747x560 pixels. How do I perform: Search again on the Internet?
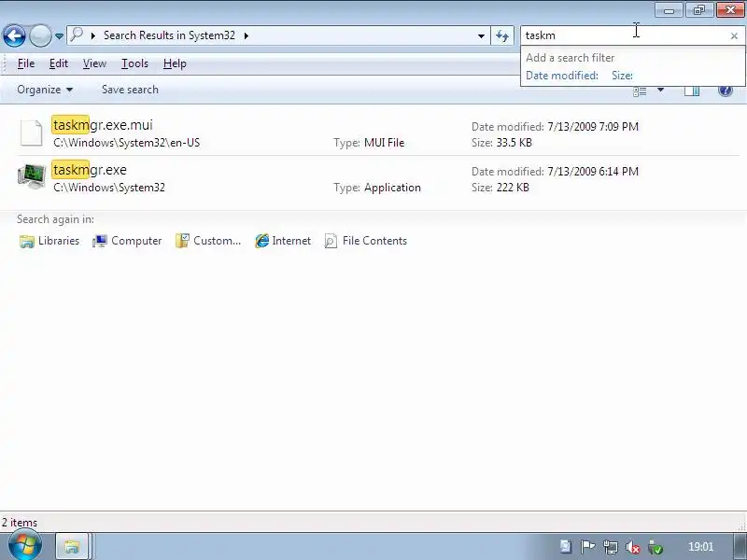pyautogui.click(x=283, y=241)
